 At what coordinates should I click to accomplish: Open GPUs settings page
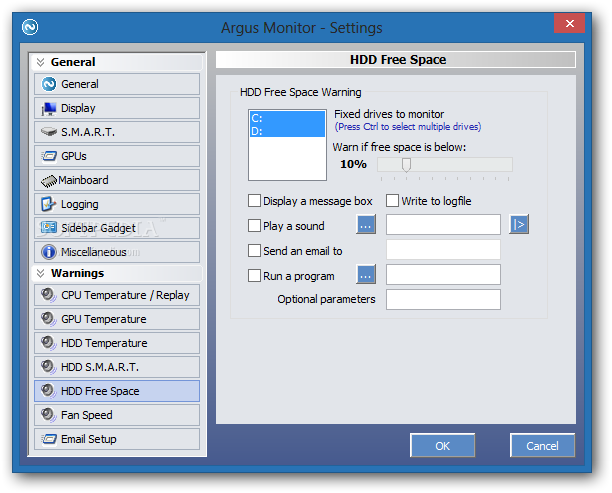pos(117,156)
